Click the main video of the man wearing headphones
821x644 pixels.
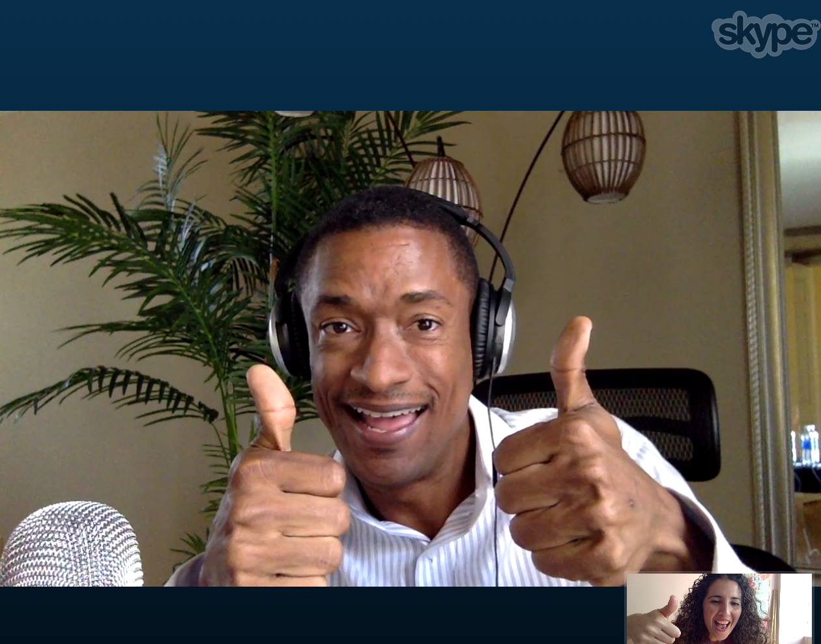point(410,349)
